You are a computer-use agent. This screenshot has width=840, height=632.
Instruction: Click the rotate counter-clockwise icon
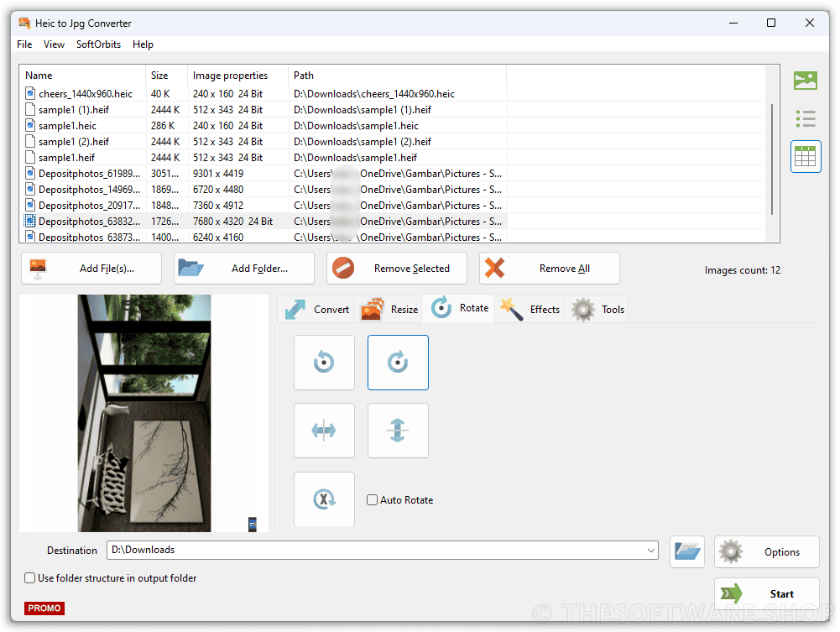[x=324, y=363]
